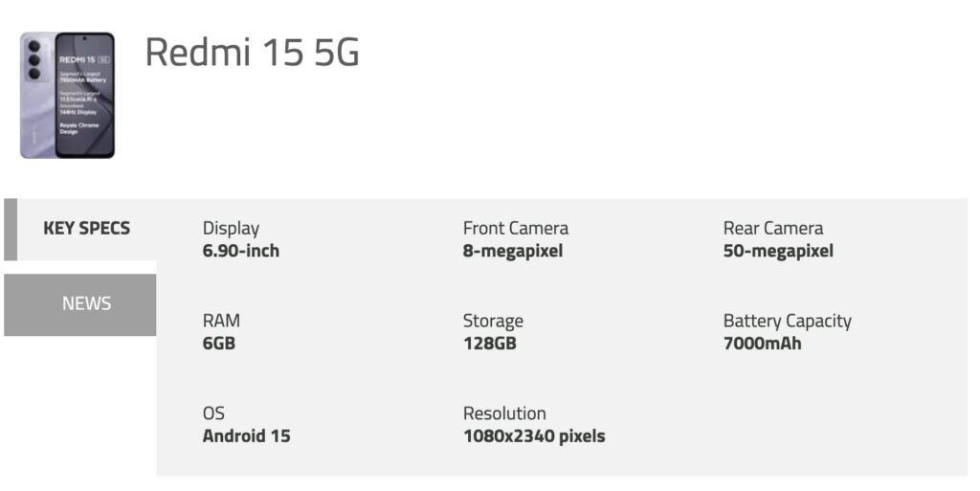The height and width of the screenshot is (491, 980).
Task: Select the KEY SPECS tab
Action: 86,229
